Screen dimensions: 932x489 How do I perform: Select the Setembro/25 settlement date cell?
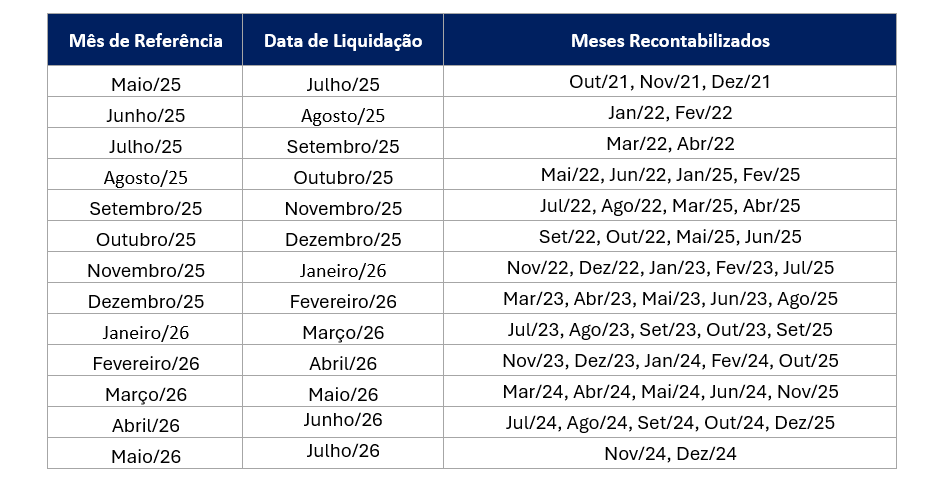tap(343, 143)
